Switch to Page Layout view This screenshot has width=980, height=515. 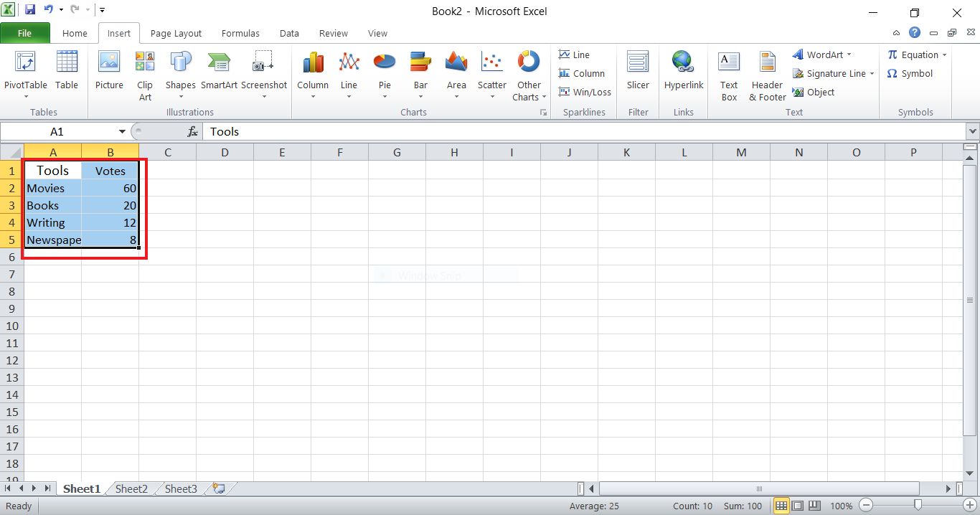click(x=798, y=506)
